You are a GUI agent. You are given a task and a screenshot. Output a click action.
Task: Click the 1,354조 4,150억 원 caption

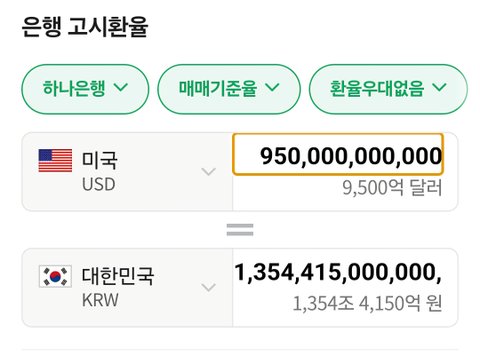click(368, 304)
